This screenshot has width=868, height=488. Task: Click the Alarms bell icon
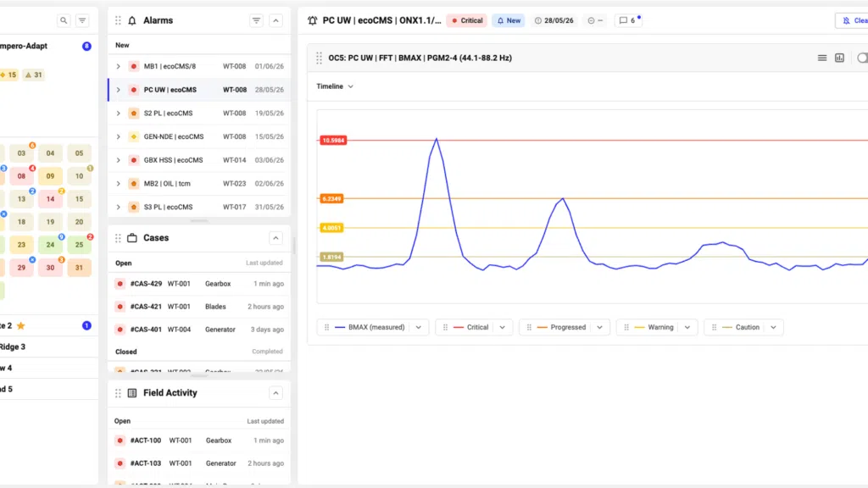131,20
